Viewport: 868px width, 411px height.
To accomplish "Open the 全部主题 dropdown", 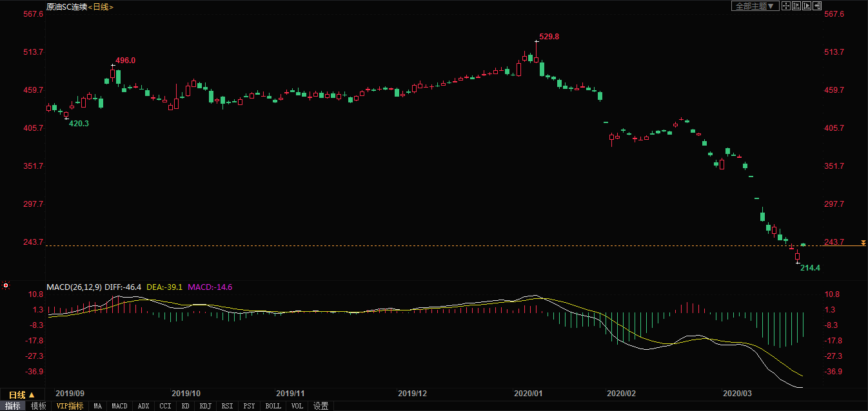I will tap(755, 6).
